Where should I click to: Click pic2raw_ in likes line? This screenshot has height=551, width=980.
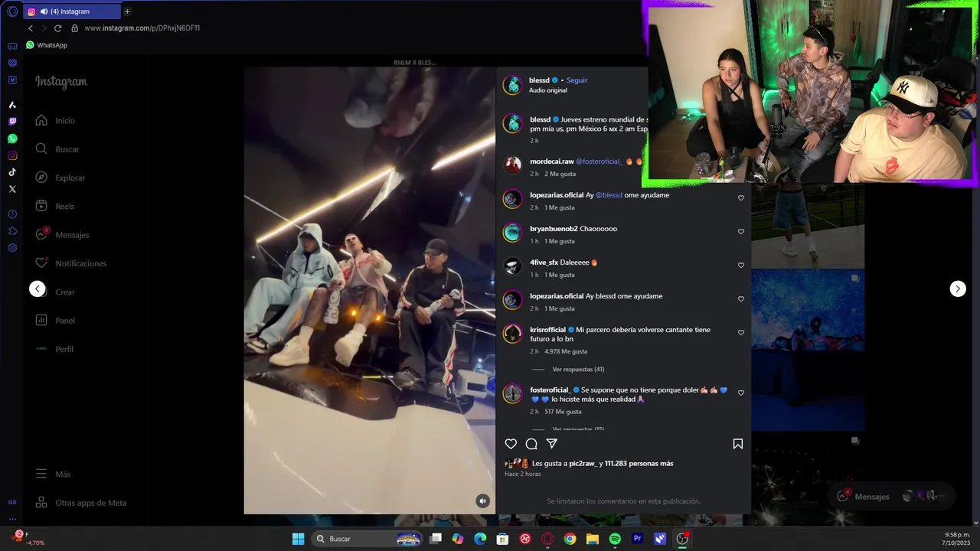tap(583, 464)
